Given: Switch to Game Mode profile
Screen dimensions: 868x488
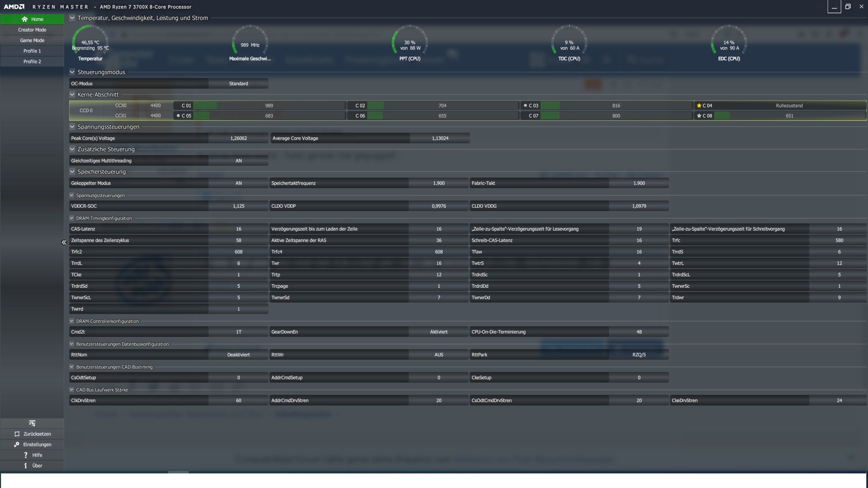Looking at the screenshot, I should click(32, 40).
